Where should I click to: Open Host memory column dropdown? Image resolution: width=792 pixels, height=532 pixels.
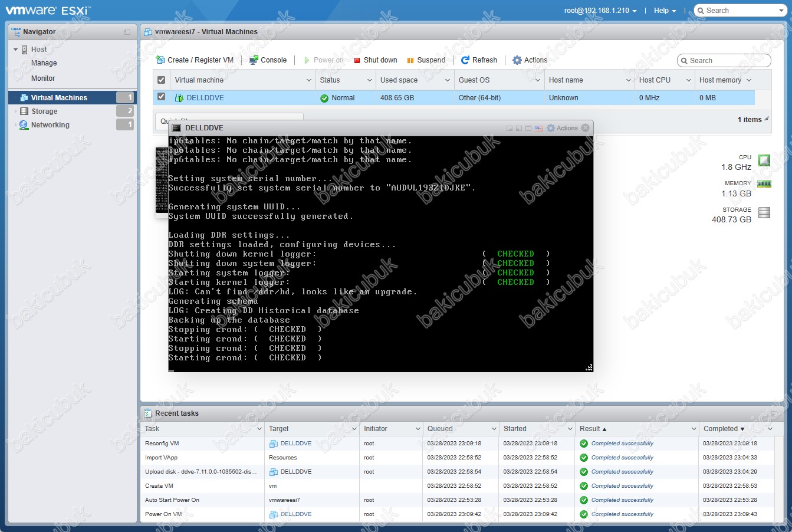pos(749,80)
